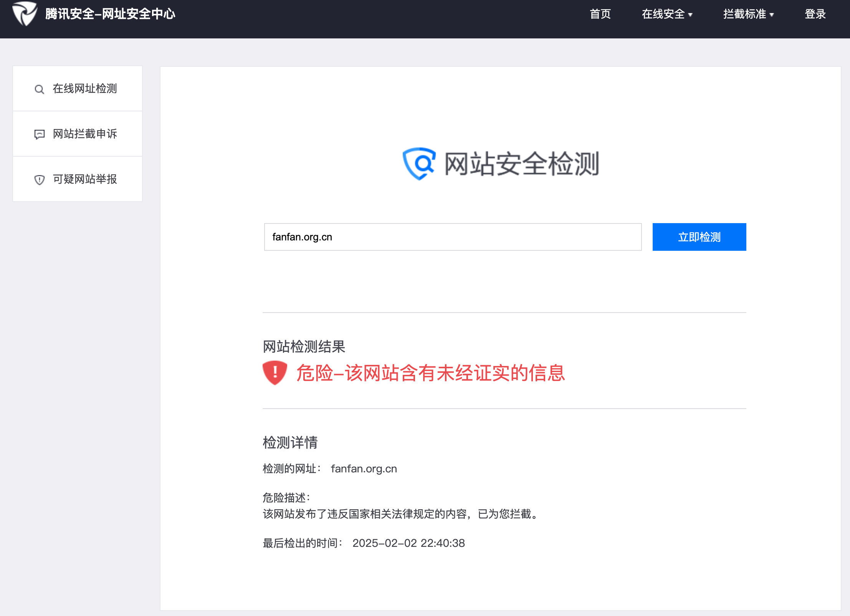Image resolution: width=850 pixels, height=616 pixels.
Task: Focus the URL input containing fanfan.org.cn
Action: (x=453, y=237)
